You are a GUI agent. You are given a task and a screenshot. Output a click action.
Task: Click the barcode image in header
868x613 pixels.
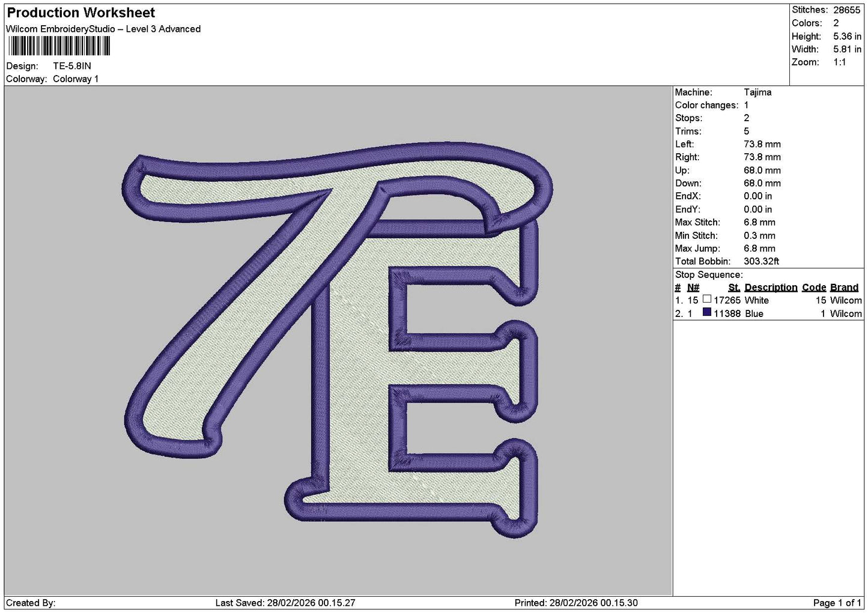(59, 46)
